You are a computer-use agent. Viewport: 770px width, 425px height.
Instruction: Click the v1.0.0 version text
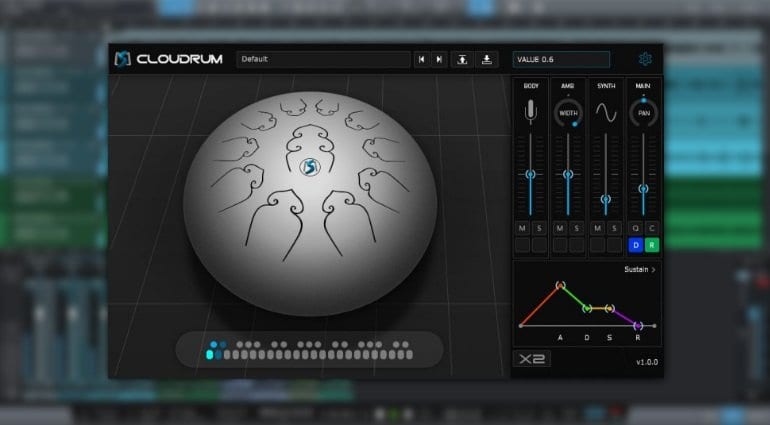tap(647, 362)
